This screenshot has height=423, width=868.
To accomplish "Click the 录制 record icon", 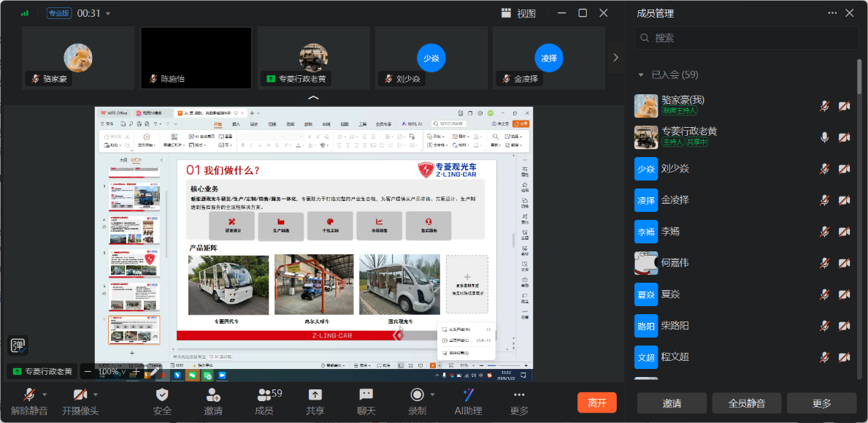I will (417, 395).
